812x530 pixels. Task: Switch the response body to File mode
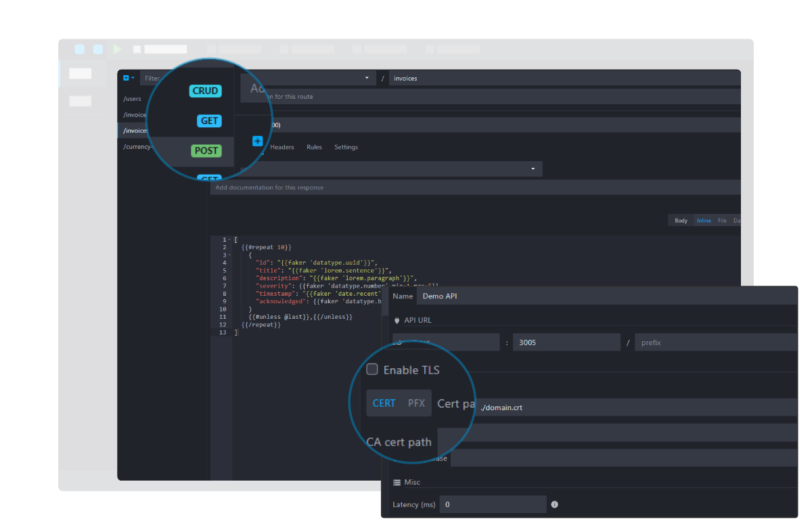[x=722, y=220]
